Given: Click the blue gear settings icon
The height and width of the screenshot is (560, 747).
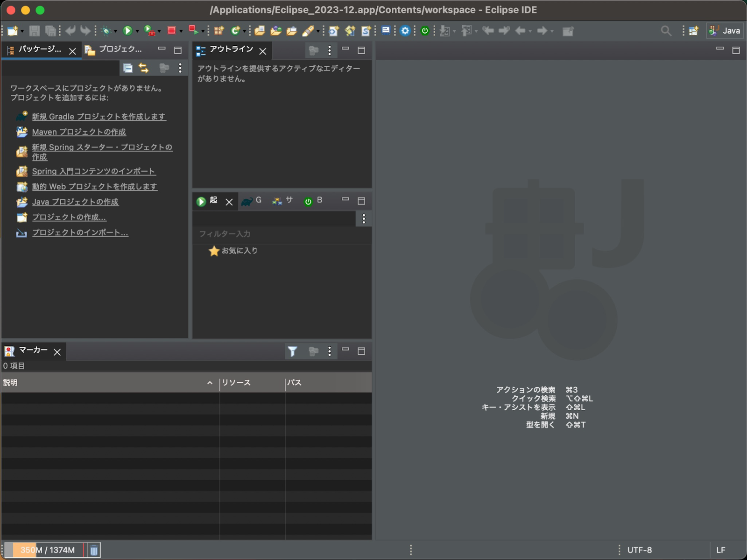Looking at the screenshot, I should tap(405, 31).
